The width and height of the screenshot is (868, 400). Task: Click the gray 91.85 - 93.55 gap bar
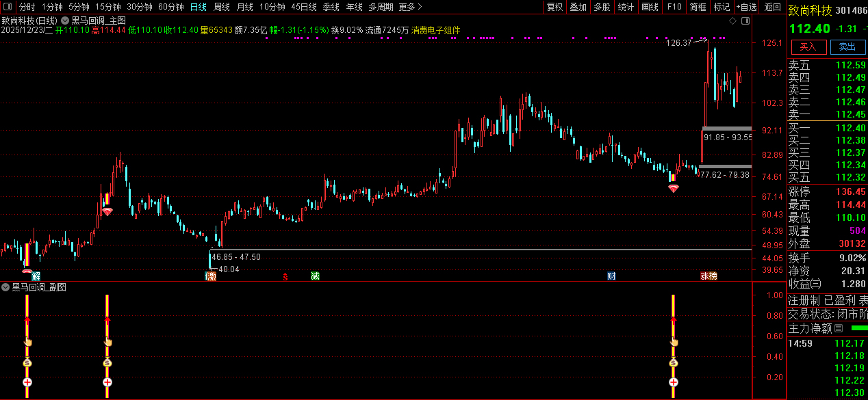click(x=727, y=129)
